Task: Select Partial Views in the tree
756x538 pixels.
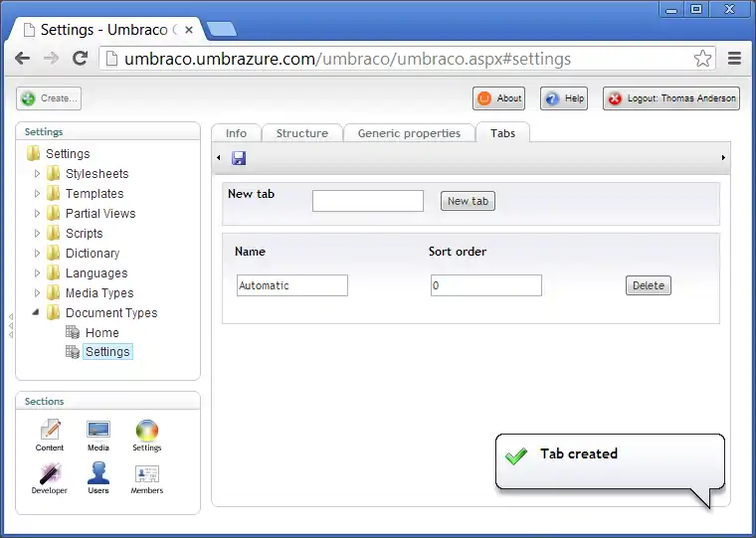Action: click(100, 213)
